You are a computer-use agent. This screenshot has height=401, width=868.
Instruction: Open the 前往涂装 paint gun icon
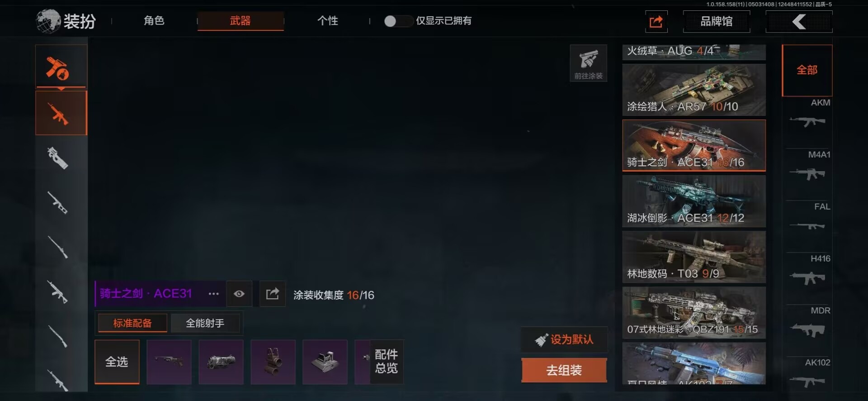click(x=588, y=63)
